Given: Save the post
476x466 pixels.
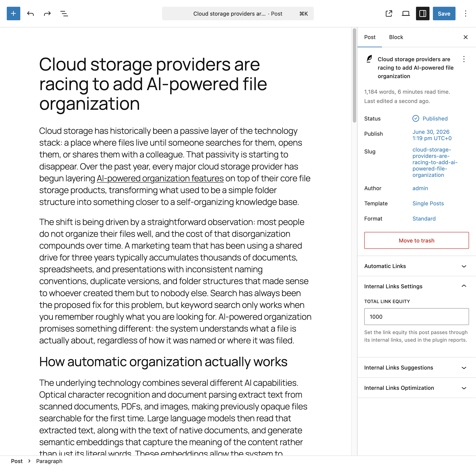Looking at the screenshot, I should click(444, 14).
